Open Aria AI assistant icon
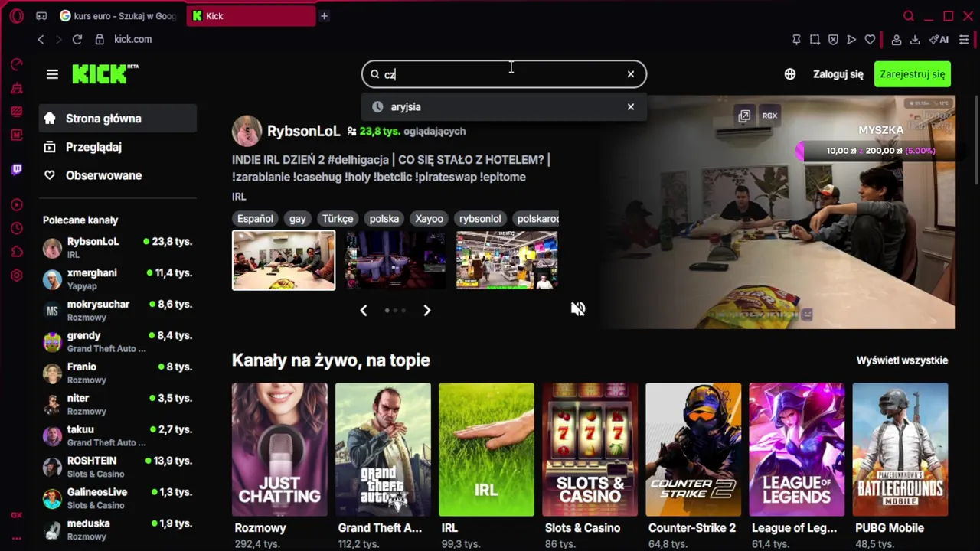The height and width of the screenshot is (551, 980). pyautogui.click(x=939, y=39)
